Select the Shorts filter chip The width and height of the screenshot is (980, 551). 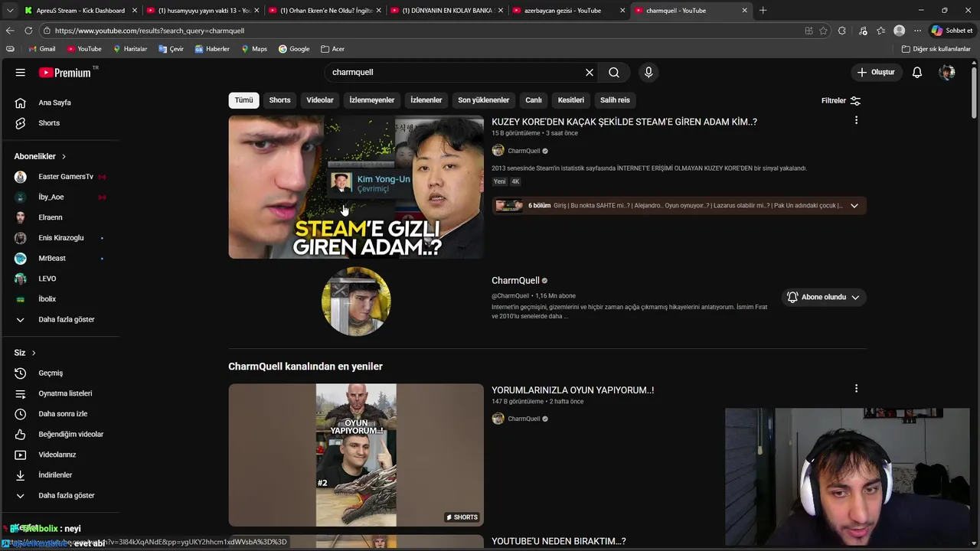click(279, 100)
